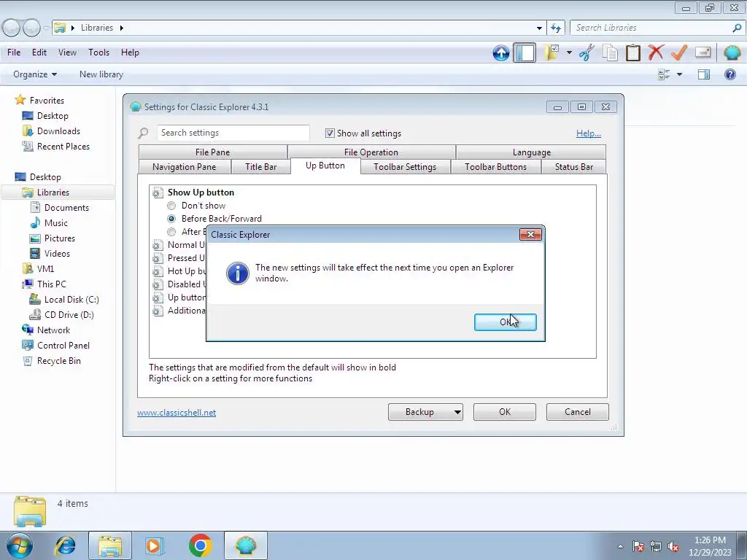Viewport: 747px width, 560px height.
Task: Open the Edit menu
Action: point(39,52)
